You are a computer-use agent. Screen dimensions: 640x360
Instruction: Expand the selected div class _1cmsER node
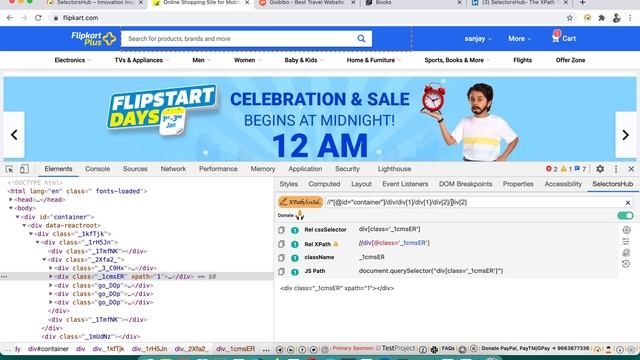[x=51, y=277]
